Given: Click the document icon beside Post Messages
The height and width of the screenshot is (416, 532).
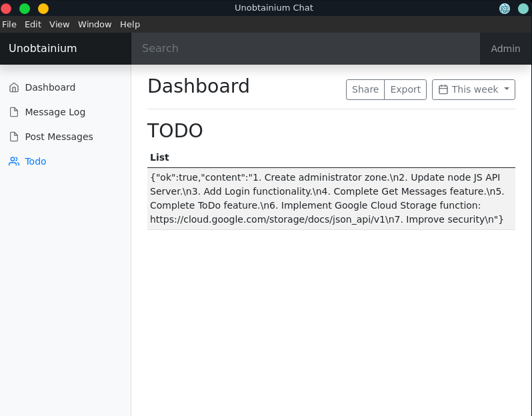Looking at the screenshot, I should [14, 137].
